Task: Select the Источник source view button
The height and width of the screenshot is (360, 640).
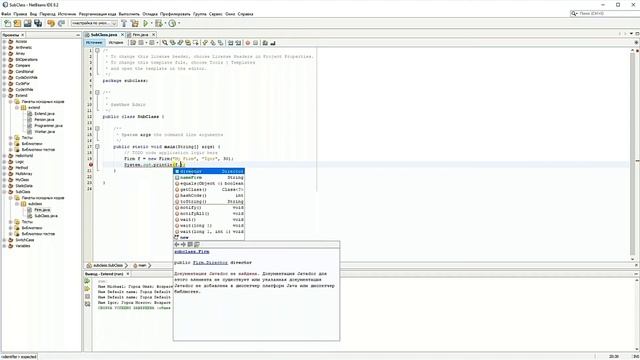Action: (x=94, y=42)
